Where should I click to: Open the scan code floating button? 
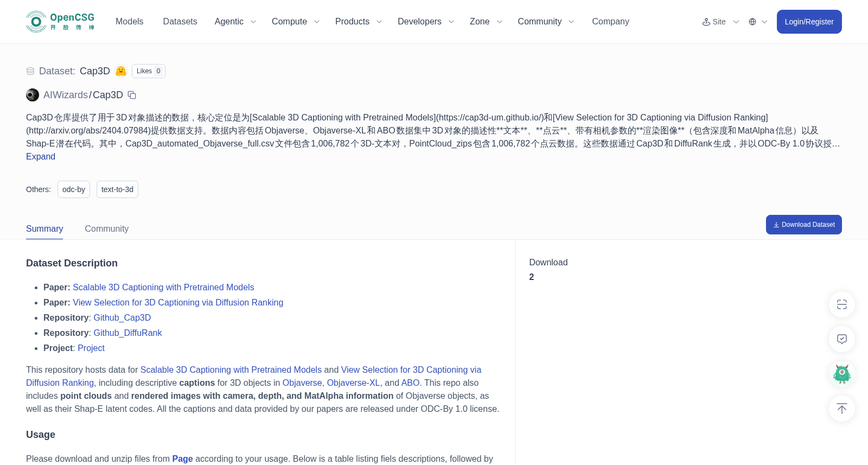point(842,304)
